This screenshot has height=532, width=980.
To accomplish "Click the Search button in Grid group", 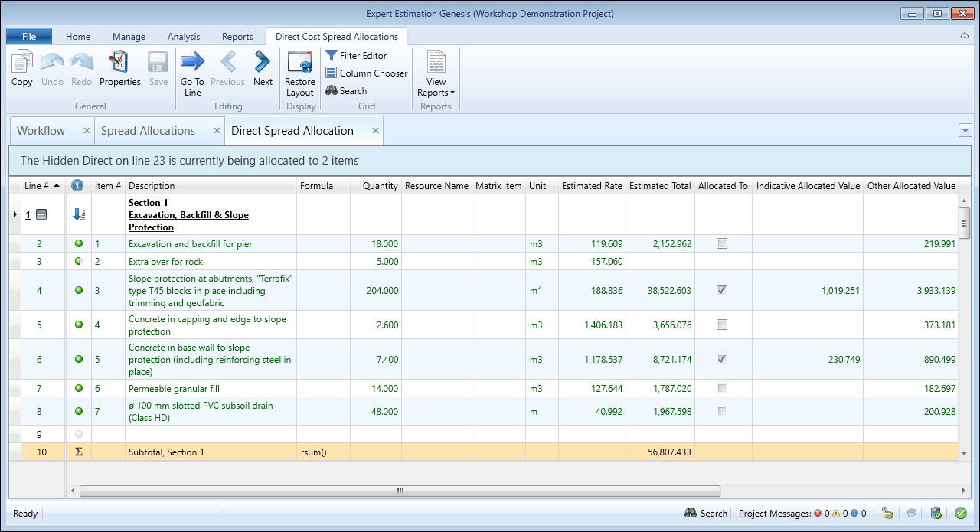I will tap(346, 90).
